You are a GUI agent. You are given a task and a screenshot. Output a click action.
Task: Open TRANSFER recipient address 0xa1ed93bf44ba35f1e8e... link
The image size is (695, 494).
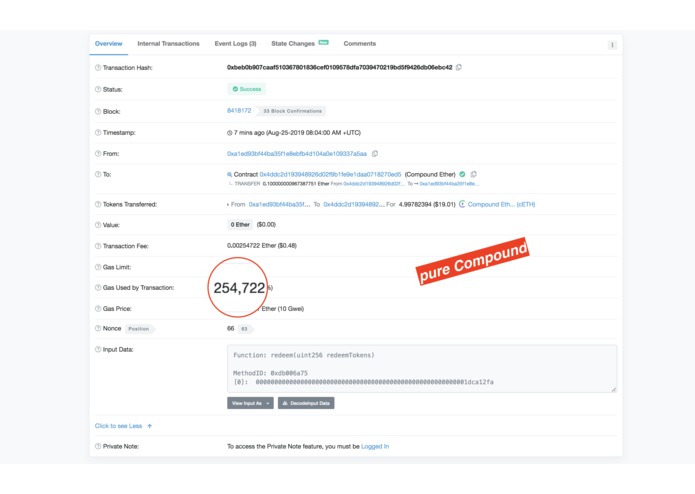[x=449, y=184]
